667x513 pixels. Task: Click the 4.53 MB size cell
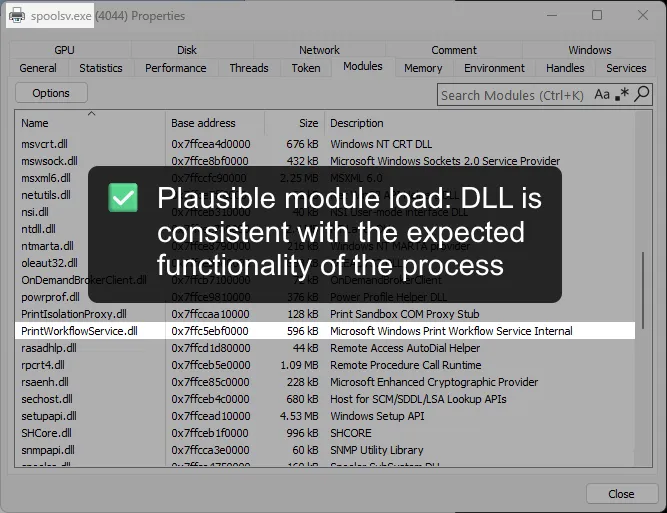299,416
